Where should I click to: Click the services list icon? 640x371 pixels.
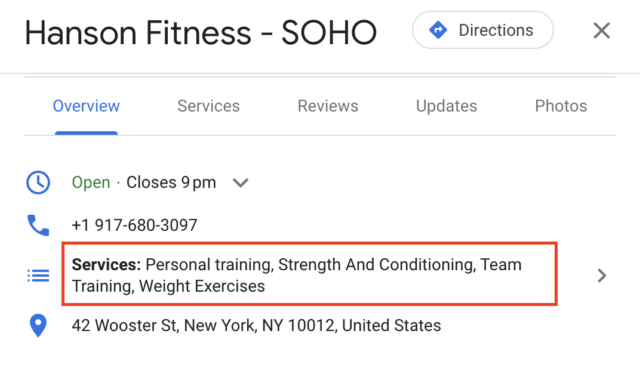[x=38, y=276]
